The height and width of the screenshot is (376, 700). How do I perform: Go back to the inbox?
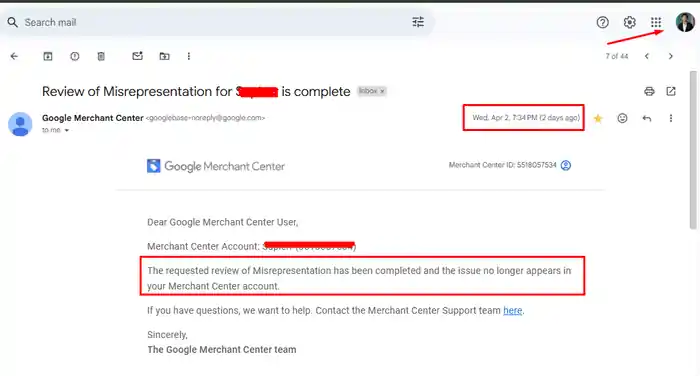point(14,56)
